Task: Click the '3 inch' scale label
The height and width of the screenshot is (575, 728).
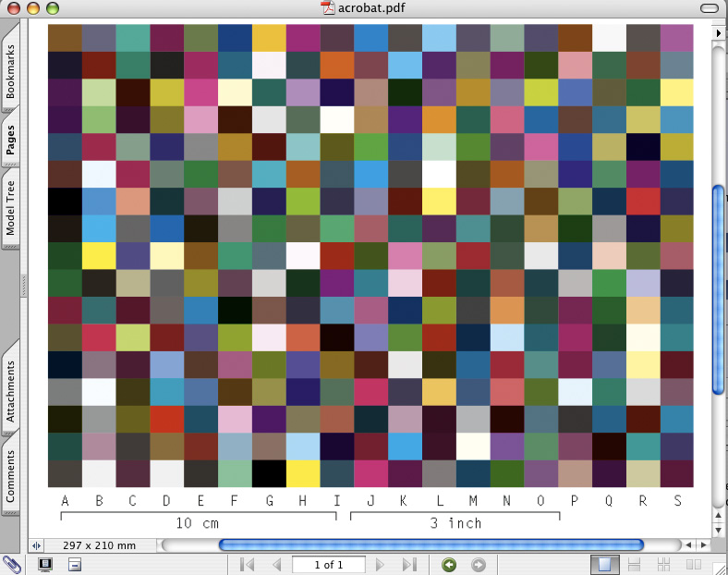Action: click(456, 523)
